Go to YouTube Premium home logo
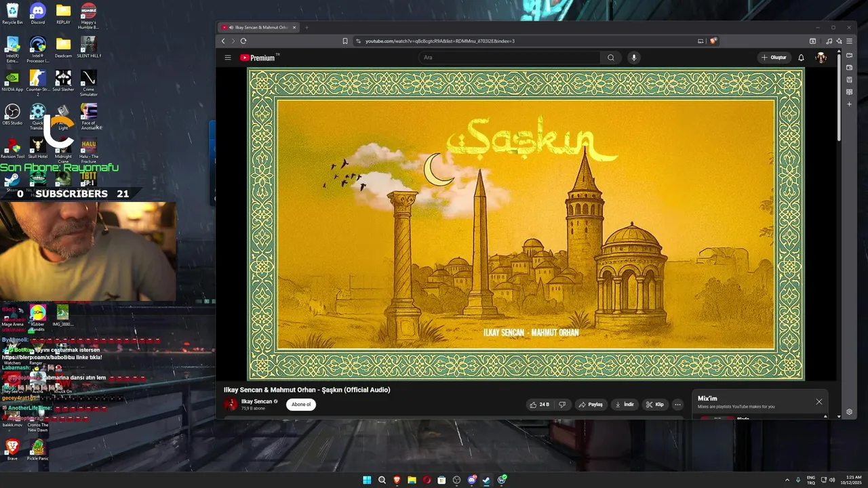Image resolution: width=868 pixels, height=488 pixels. point(258,58)
